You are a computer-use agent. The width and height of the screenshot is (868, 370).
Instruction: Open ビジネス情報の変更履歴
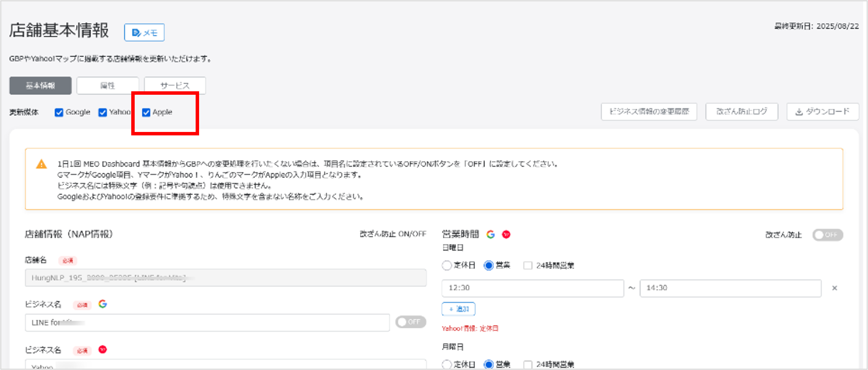(x=649, y=111)
